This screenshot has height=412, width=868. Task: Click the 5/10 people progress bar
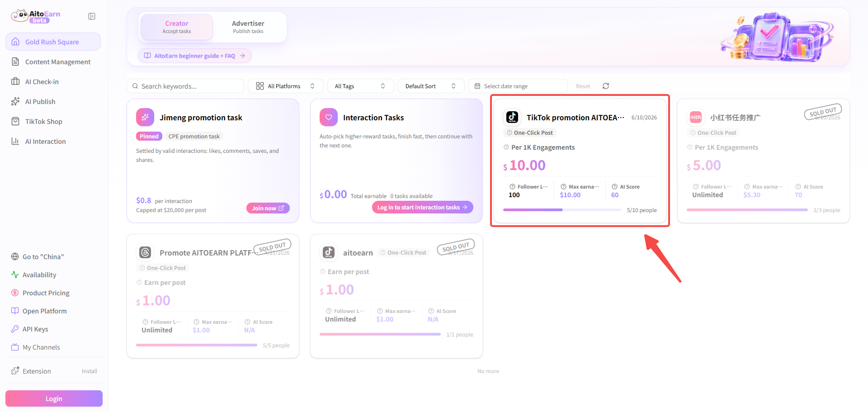point(562,210)
